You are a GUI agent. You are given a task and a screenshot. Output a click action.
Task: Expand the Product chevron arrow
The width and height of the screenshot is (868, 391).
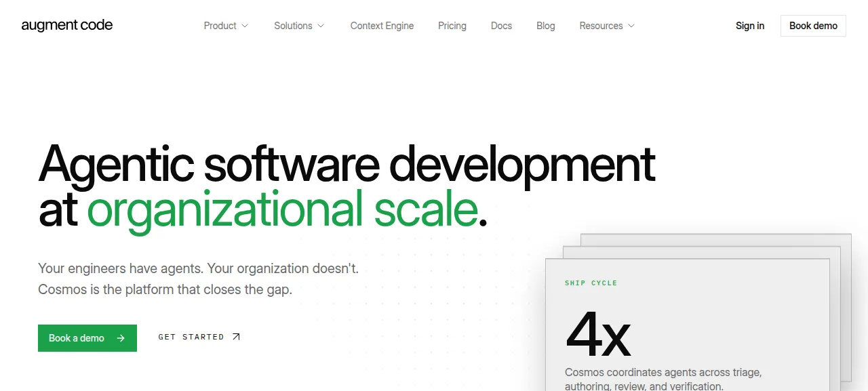point(245,26)
